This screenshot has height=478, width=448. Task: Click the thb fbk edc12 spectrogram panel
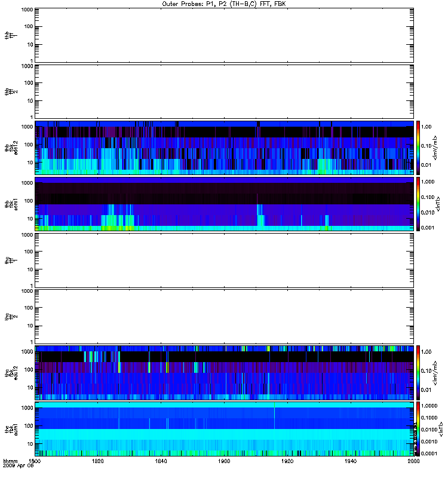tap(225, 148)
